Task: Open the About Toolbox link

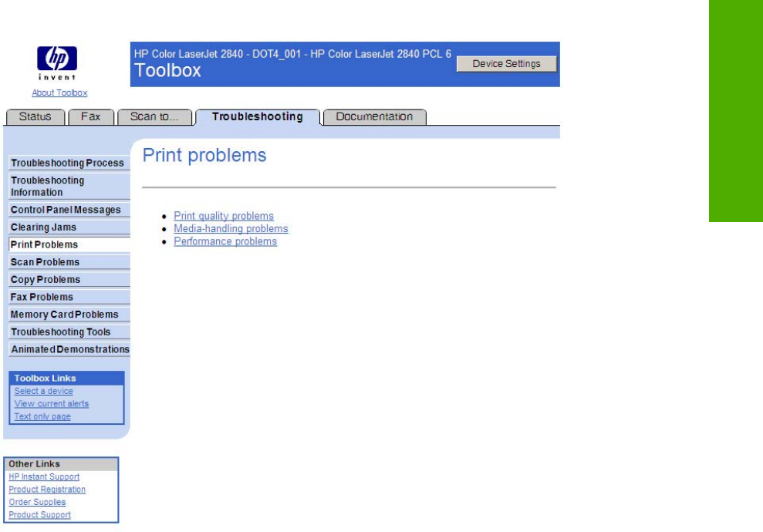Action: point(59,93)
